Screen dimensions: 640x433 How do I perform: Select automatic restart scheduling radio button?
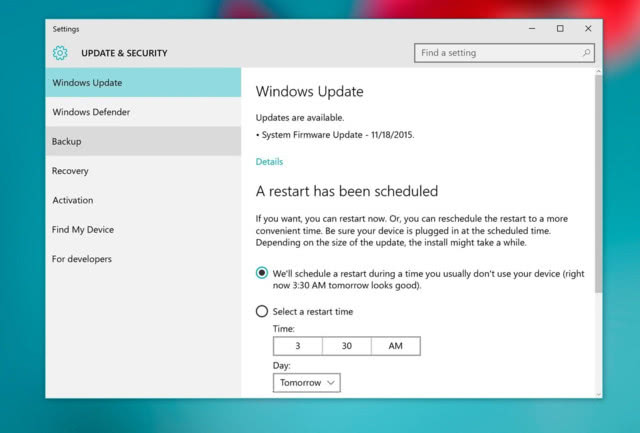coord(262,273)
